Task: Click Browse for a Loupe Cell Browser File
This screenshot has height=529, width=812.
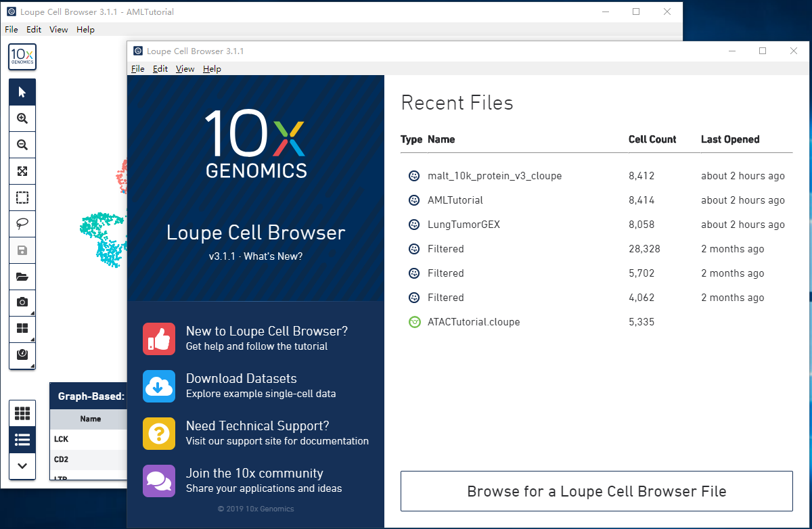Action: 597,491
